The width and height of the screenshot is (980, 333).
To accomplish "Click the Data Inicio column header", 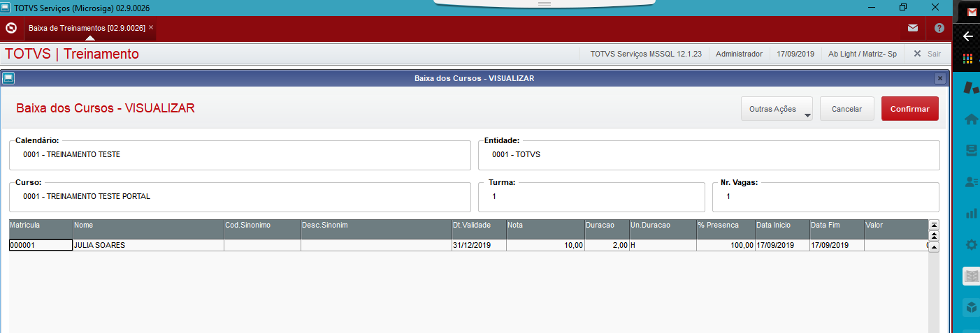I will coord(781,229).
